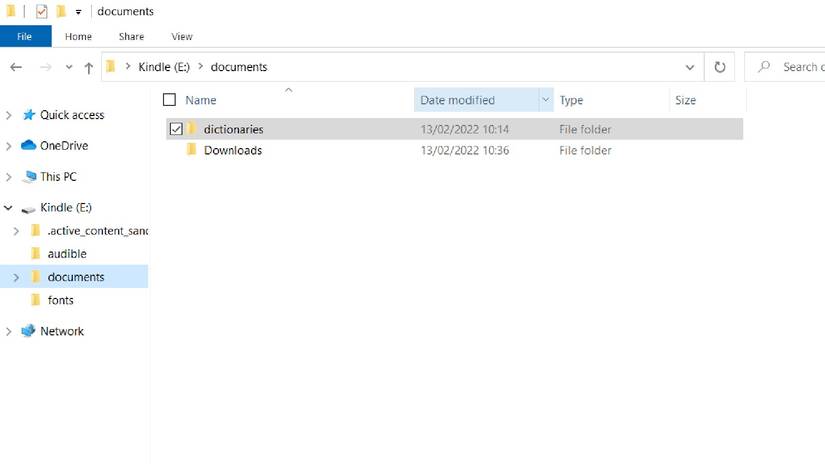Image resolution: width=825 pixels, height=464 pixels.
Task: Open recent locations dropdown arrow
Action: coord(69,67)
